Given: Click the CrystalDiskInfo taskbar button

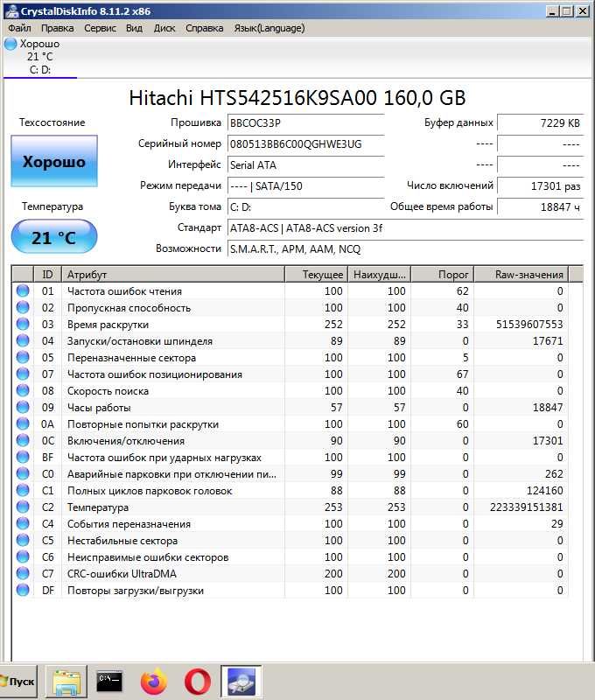Looking at the screenshot, I should [241, 682].
